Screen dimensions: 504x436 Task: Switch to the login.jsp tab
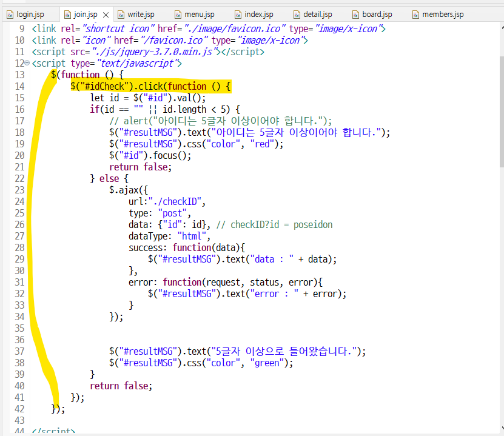pyautogui.click(x=30, y=15)
